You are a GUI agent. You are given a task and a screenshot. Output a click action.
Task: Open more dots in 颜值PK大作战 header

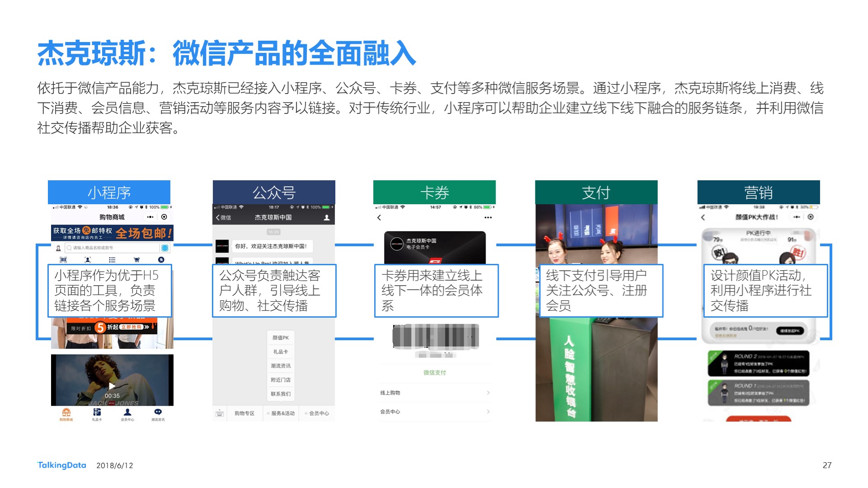[x=797, y=217]
